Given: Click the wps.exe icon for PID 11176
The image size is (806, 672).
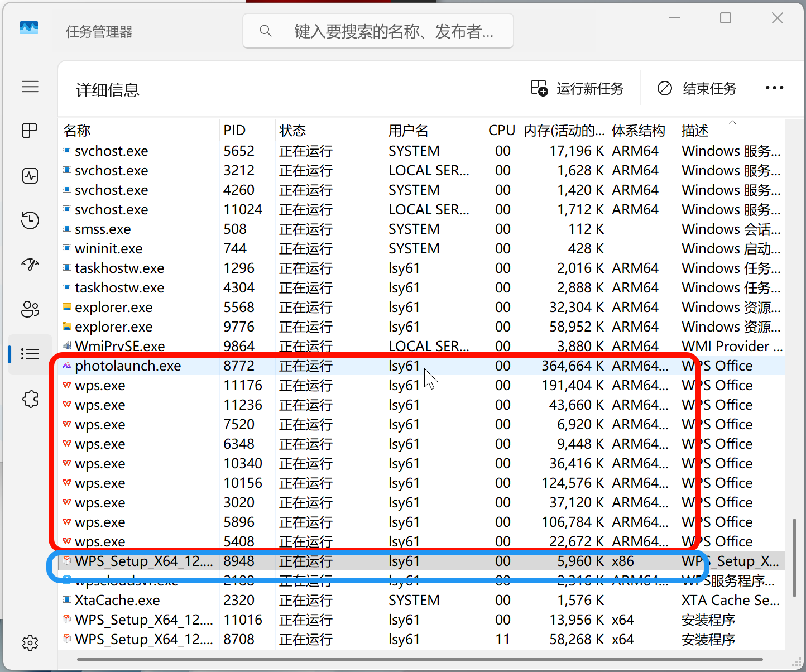Looking at the screenshot, I should coord(67,385).
